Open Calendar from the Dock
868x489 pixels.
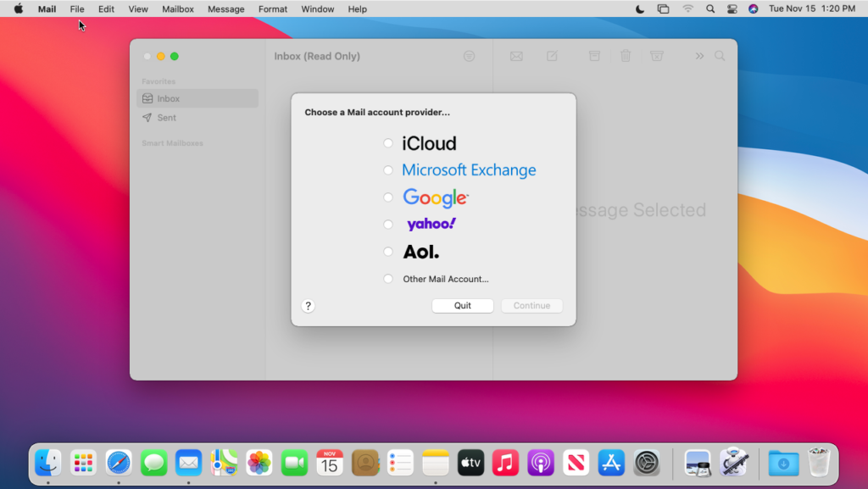(x=330, y=463)
